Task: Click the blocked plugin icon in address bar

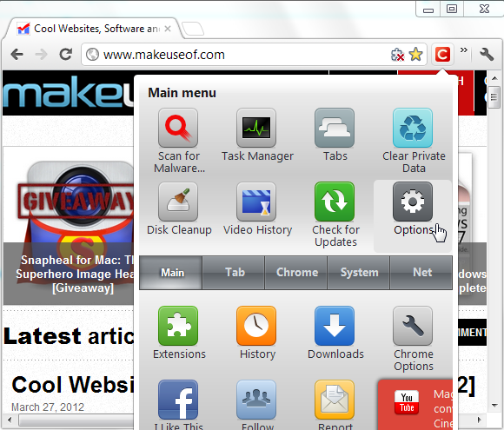Action: [x=398, y=55]
